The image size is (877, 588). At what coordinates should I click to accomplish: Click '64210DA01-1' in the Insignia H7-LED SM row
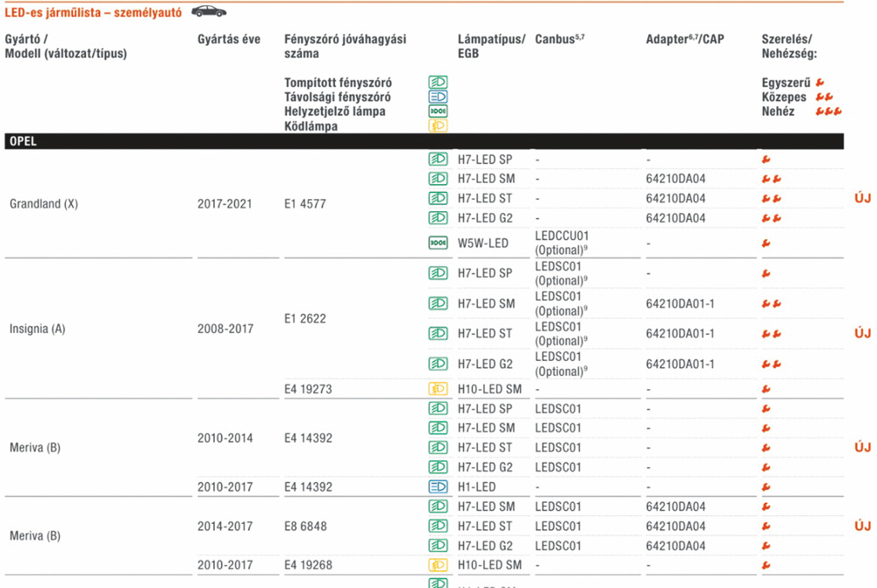(681, 303)
